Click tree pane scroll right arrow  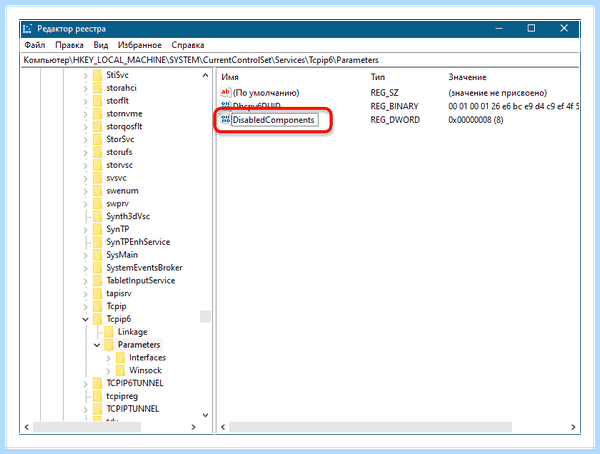click(193, 427)
